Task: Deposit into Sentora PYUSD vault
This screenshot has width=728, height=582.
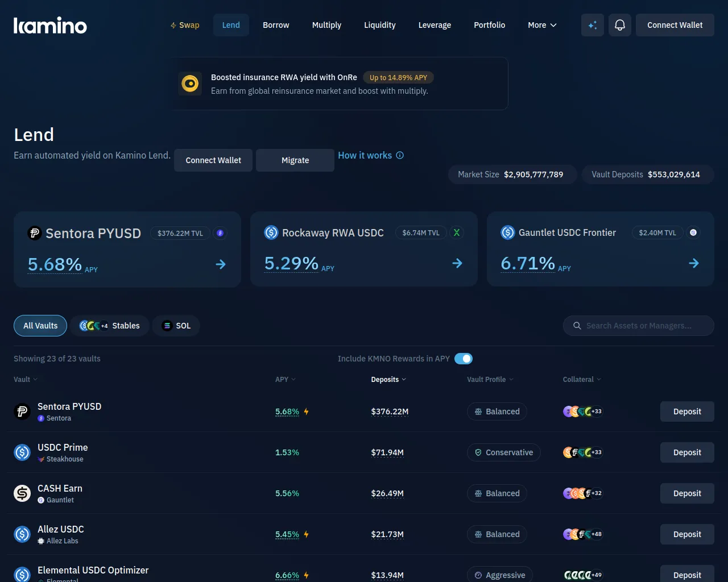Action: (687, 411)
